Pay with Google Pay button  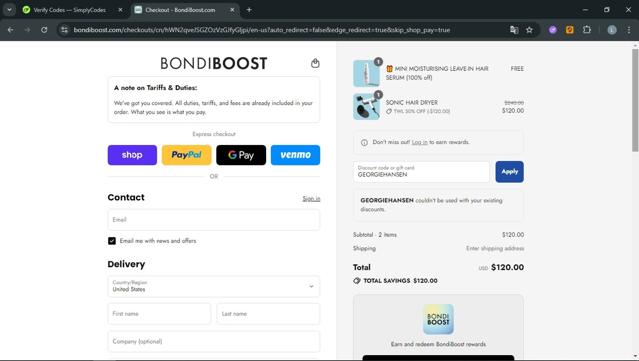pos(241,155)
